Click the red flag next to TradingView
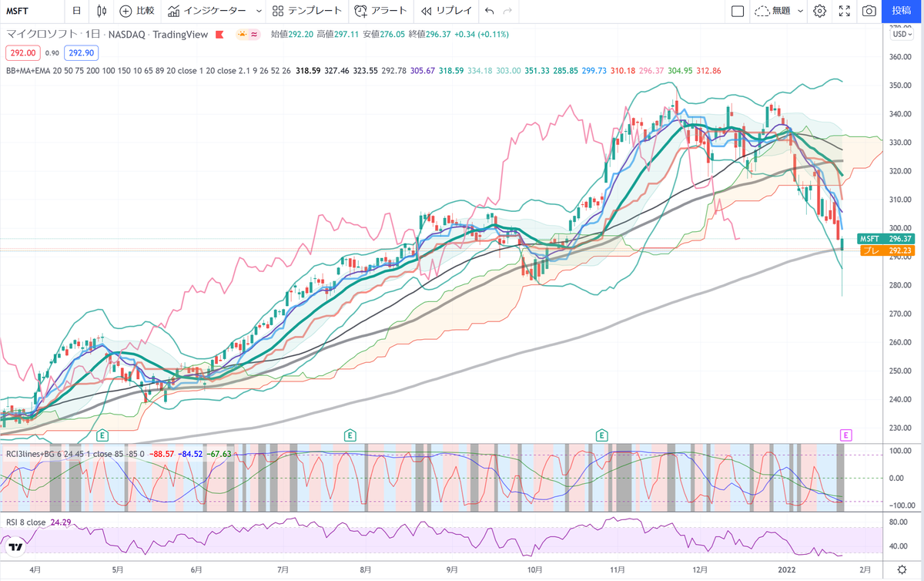Viewport: 924px width, 581px height. 219,35
